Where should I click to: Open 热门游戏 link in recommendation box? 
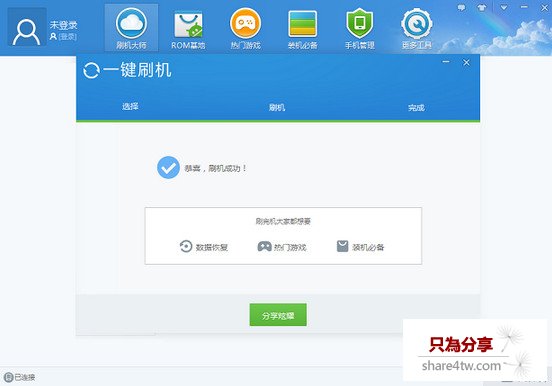pyautogui.click(x=290, y=247)
